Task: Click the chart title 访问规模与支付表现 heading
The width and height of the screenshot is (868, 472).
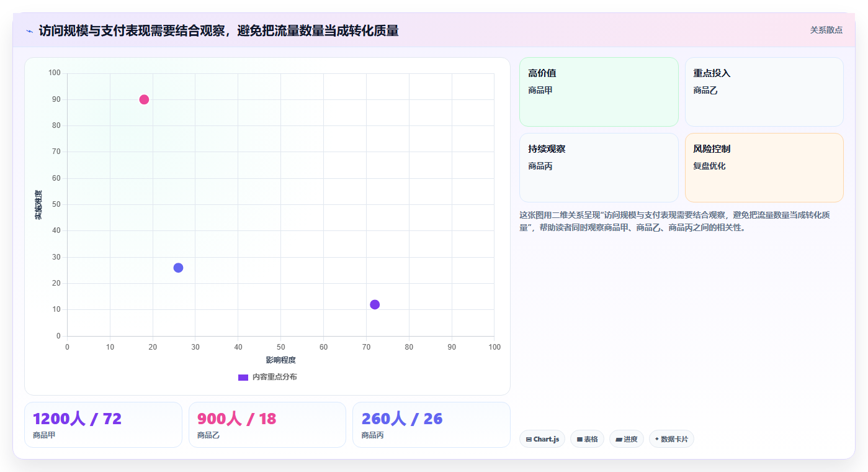Action: point(218,30)
